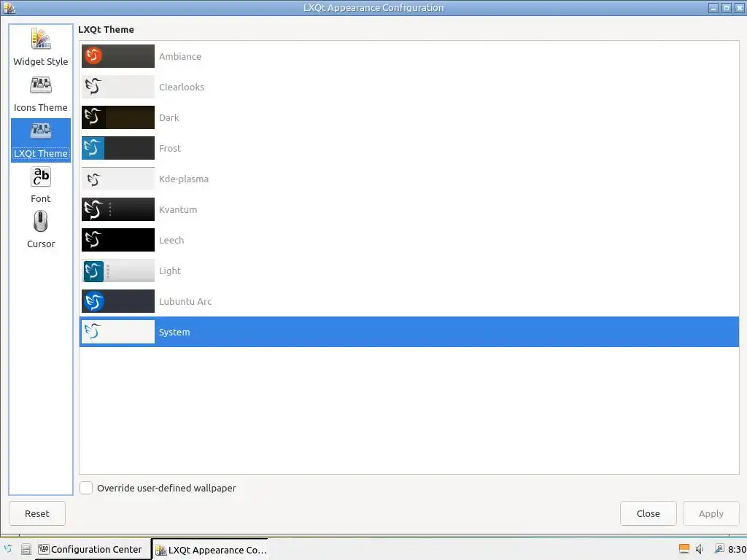
Task: Open the Icons Theme section
Action: pyautogui.click(x=41, y=94)
